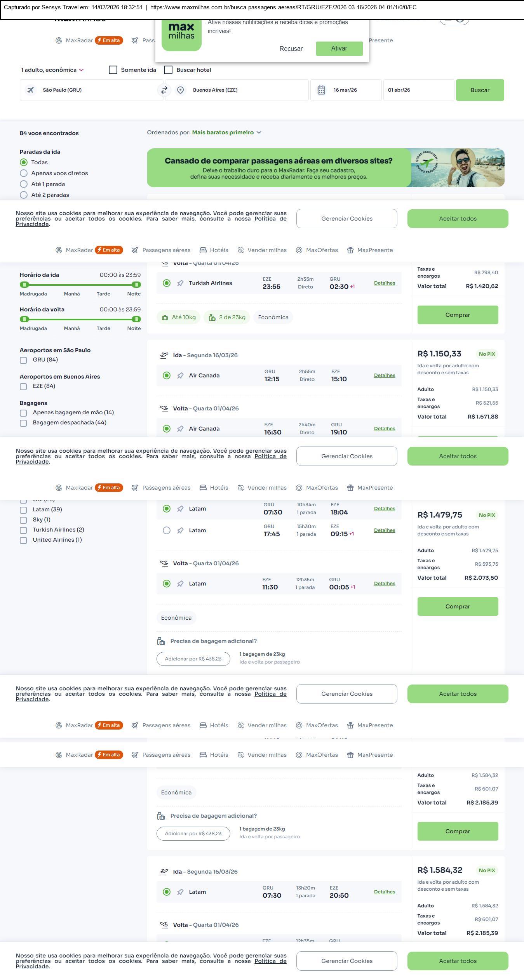The image size is (524, 980).
Task: Check the Somente ida checkbox
Action: 113,70
